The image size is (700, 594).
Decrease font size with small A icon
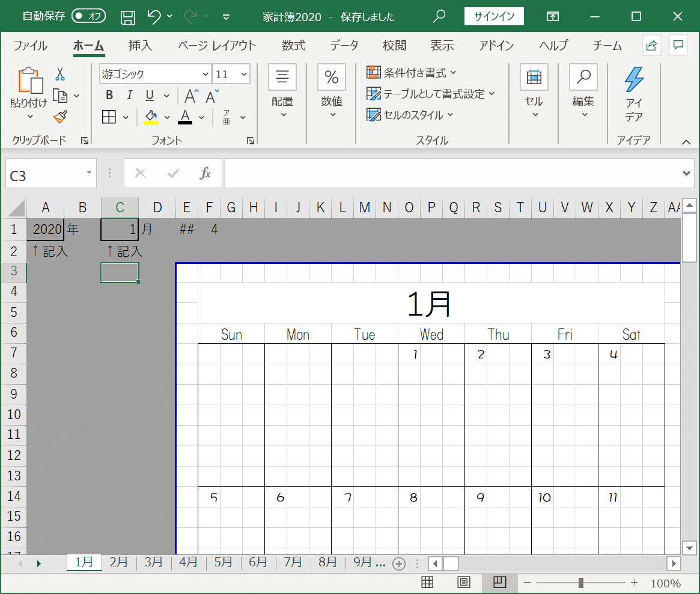pyautogui.click(x=212, y=96)
